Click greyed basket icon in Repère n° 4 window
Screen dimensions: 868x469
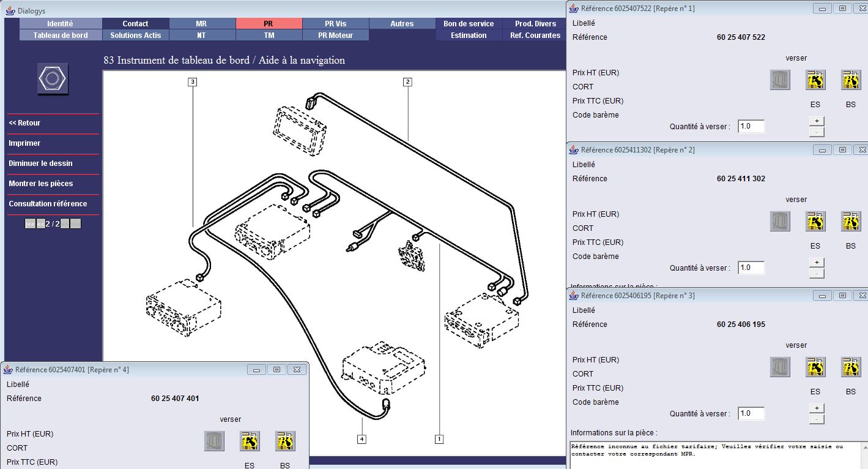point(214,441)
